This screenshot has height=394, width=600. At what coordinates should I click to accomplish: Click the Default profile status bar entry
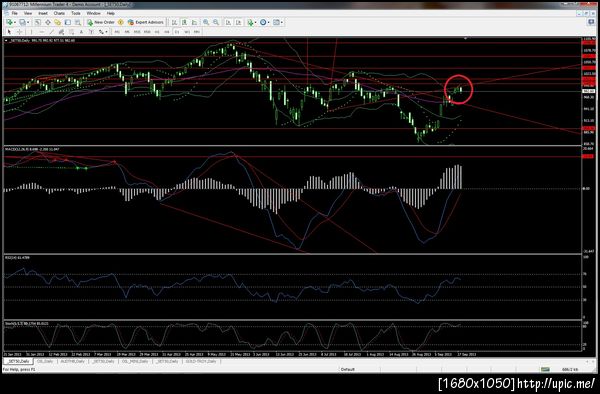pyautogui.click(x=348, y=369)
